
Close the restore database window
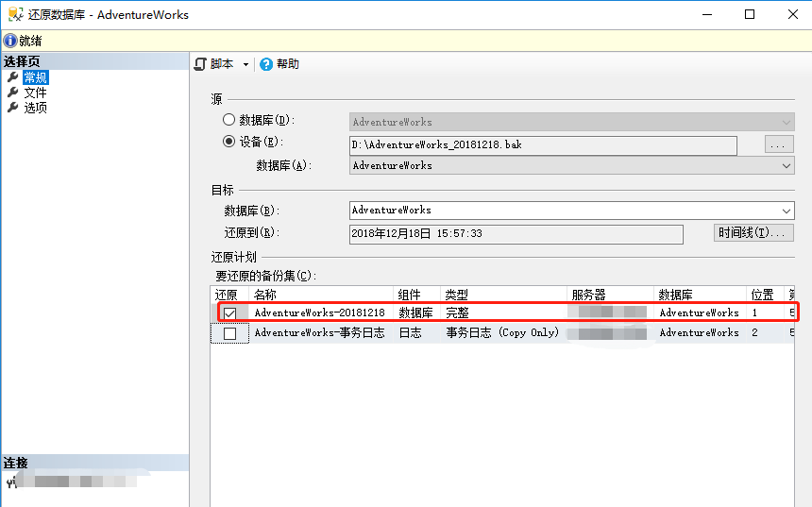click(x=793, y=14)
